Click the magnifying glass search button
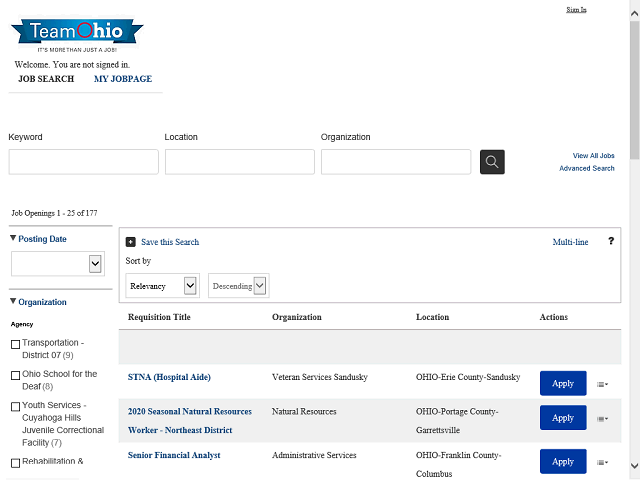Screen dimensions: 640x480 point(492,162)
